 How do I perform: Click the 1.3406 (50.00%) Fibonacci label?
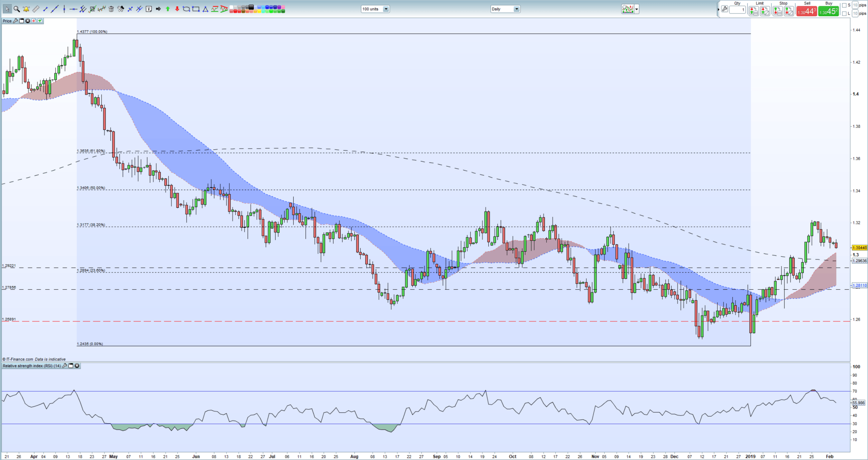click(91, 188)
